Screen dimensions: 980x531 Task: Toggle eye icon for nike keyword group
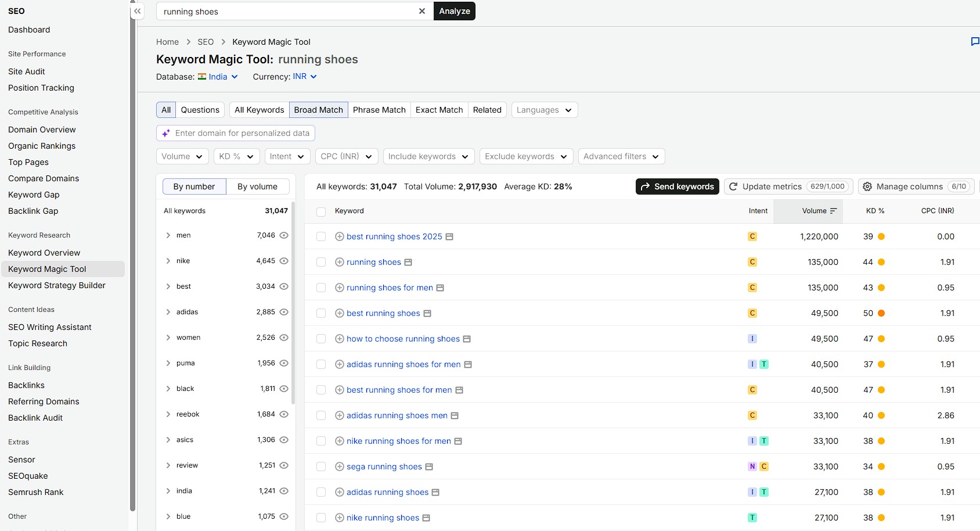284,261
